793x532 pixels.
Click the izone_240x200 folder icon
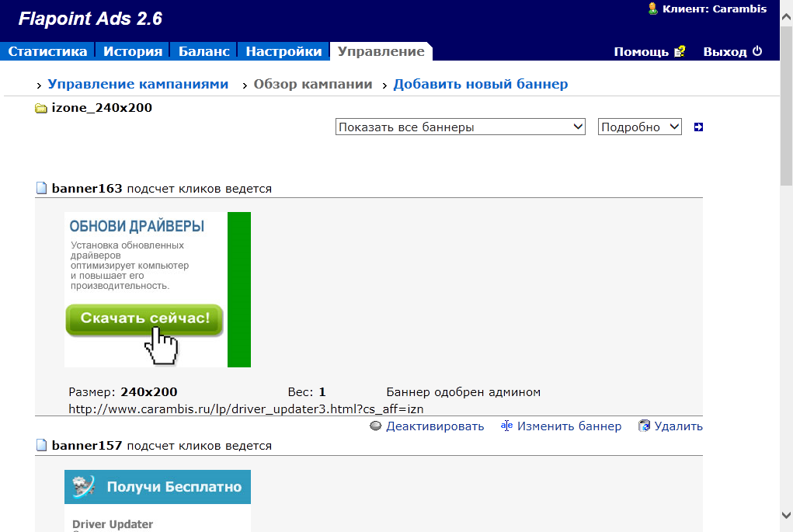(41, 108)
